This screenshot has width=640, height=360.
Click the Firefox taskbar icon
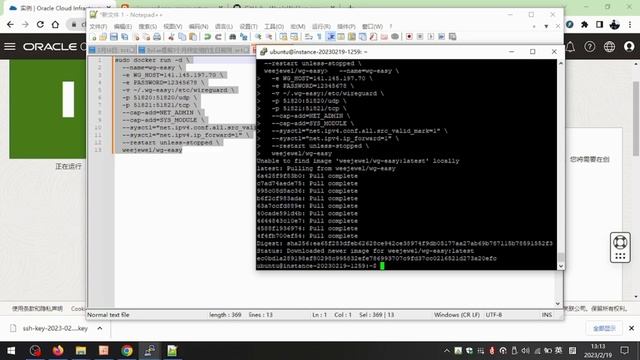point(58,351)
